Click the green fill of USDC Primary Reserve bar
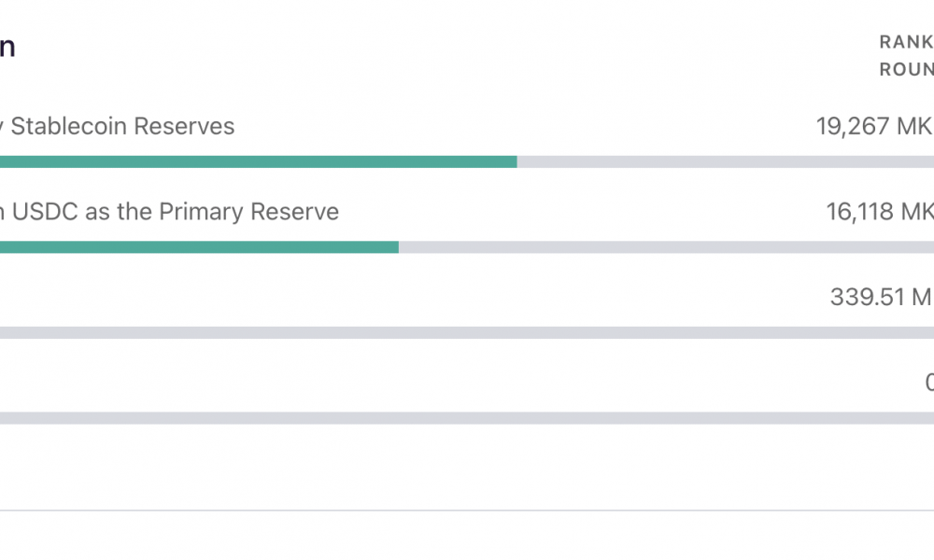 tap(199, 247)
